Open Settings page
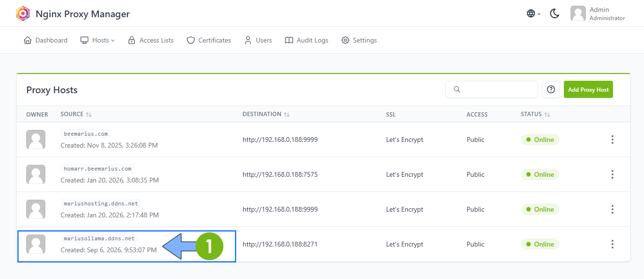Screen dimensions: 644x279 [x=359, y=40]
